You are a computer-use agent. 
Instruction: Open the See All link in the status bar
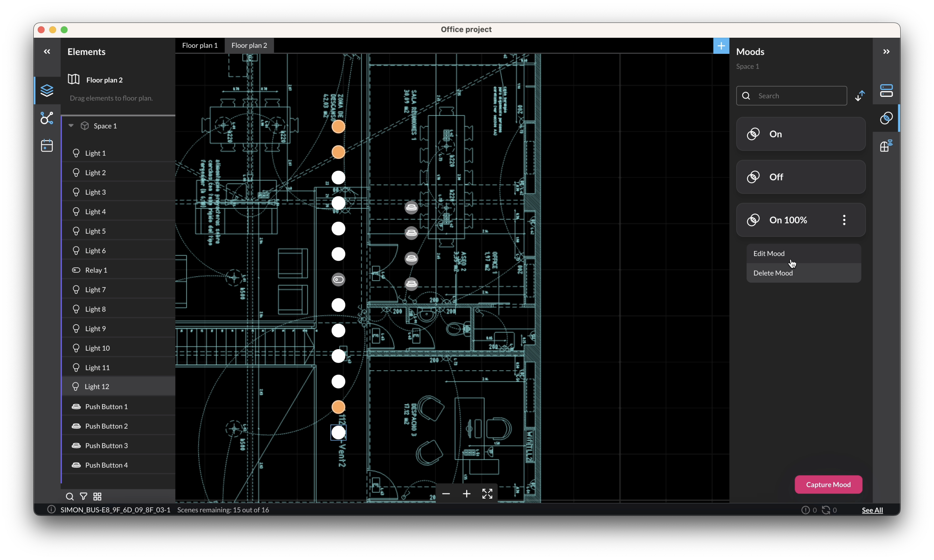pyautogui.click(x=872, y=510)
